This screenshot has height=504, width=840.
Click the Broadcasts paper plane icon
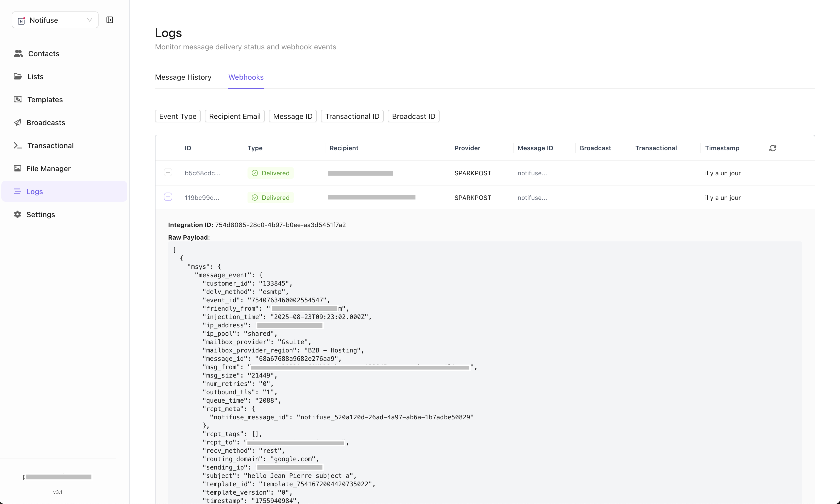[17, 123]
